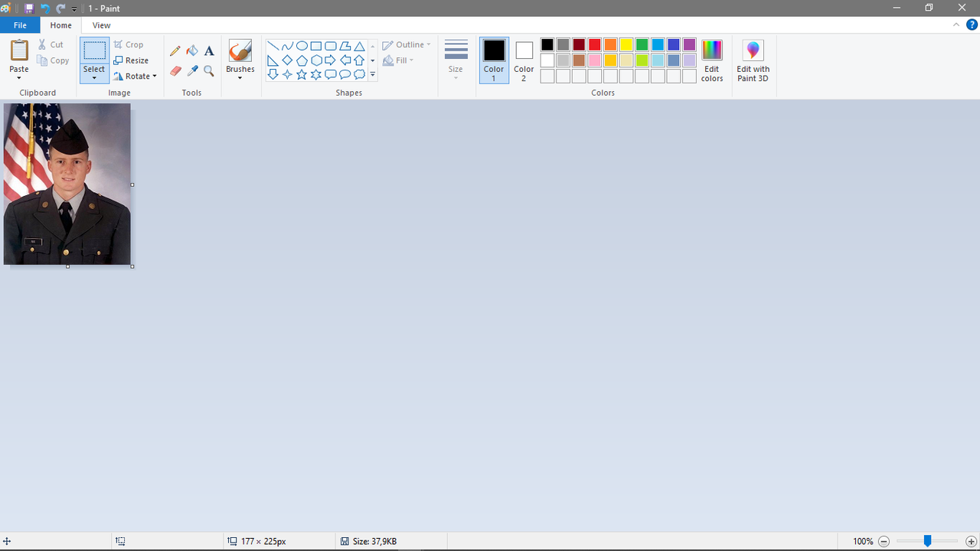
Task: Click the Resize button
Action: click(131, 60)
